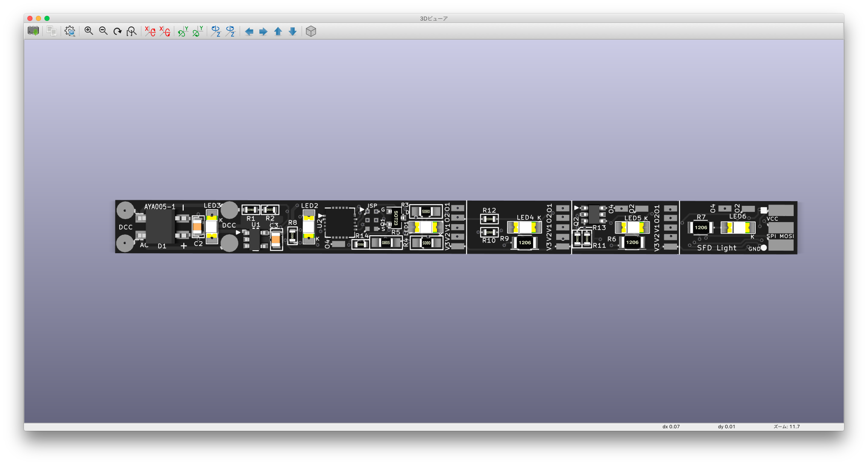This screenshot has width=868, height=465.
Task: Toggle orthographic projection cube icon
Action: click(x=311, y=31)
